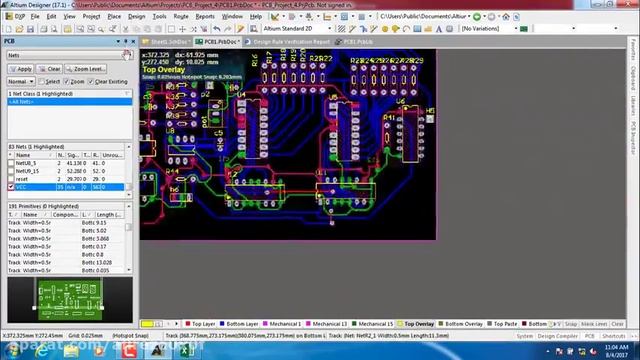The image size is (640, 360).
Task: Open the Reports menu
Action: coord(205,17)
